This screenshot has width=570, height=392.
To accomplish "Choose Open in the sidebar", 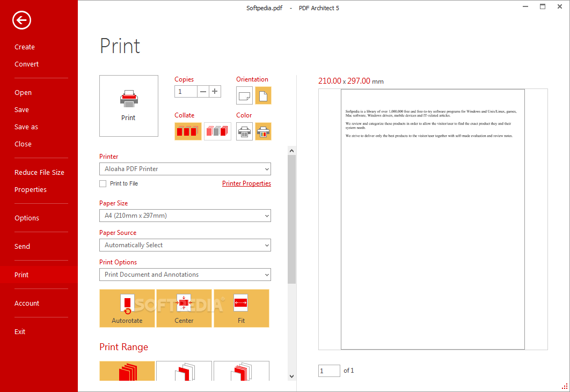I will coord(23,93).
